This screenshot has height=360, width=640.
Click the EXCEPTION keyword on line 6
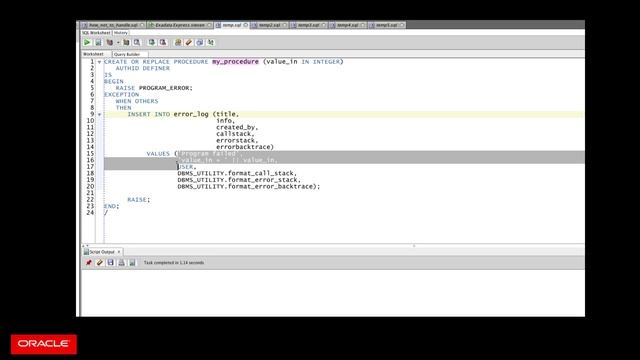(x=121, y=94)
